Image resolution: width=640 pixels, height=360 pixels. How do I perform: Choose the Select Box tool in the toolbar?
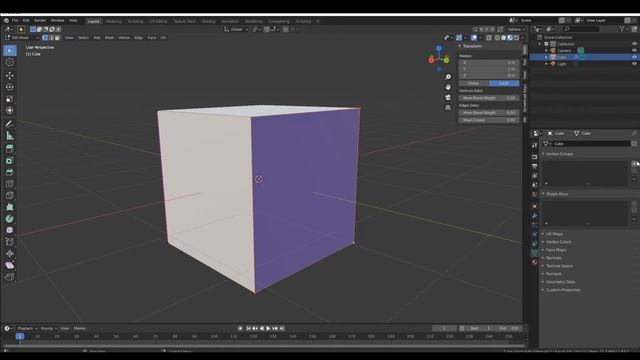(x=10, y=51)
